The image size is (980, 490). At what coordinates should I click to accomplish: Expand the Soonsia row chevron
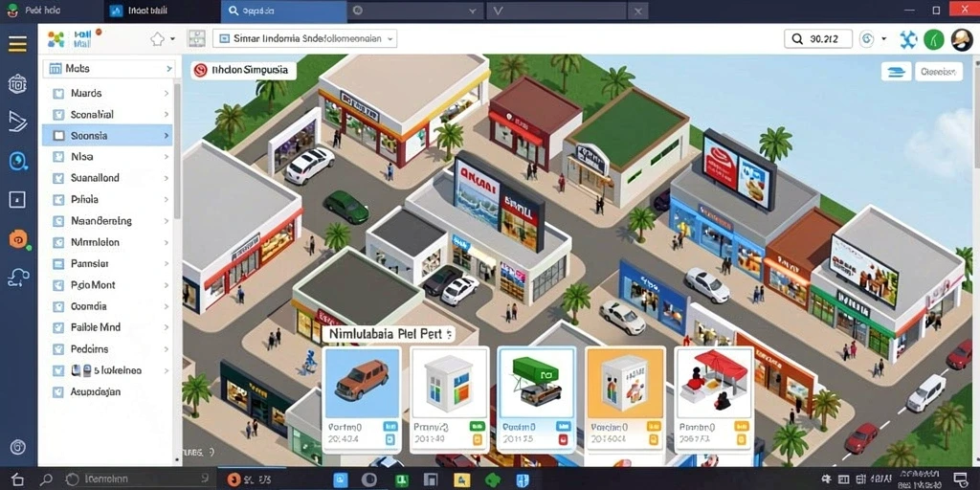pos(167,136)
